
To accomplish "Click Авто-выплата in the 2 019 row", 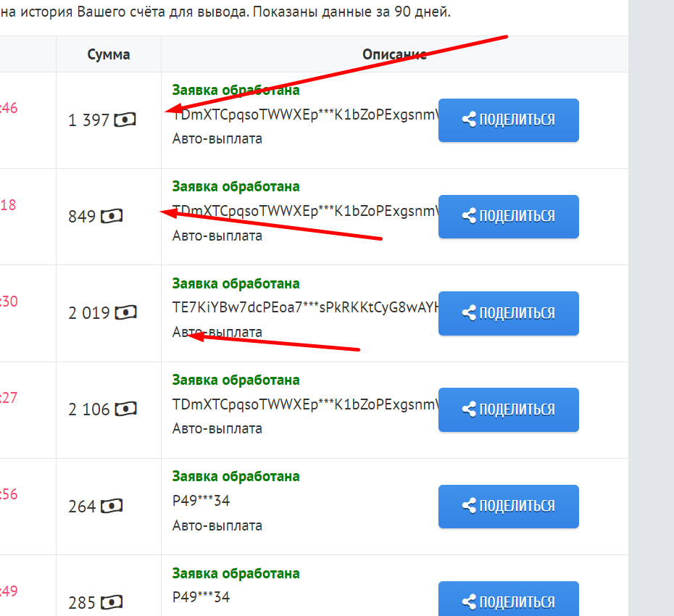I will [x=217, y=333].
